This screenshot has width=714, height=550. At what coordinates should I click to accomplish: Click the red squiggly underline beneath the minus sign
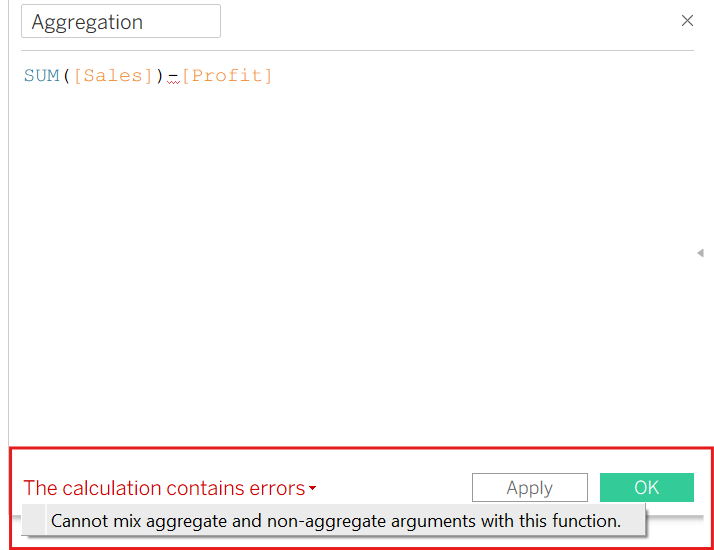click(x=173, y=82)
